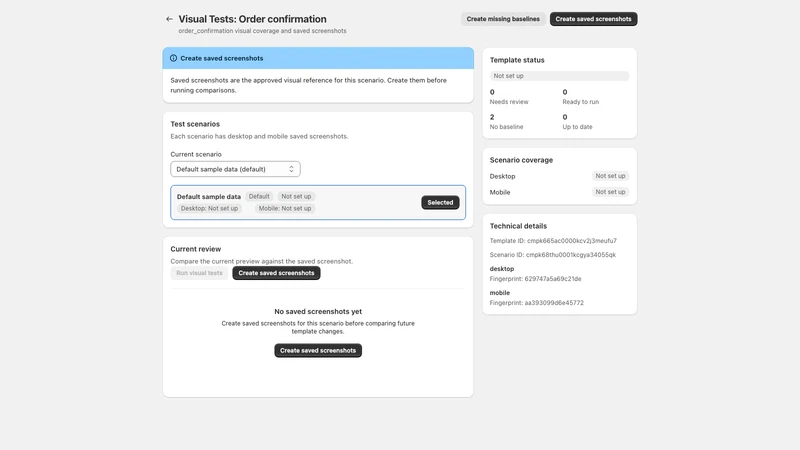Click the Not set up bar under Template status
The height and width of the screenshot is (450, 800).
pyautogui.click(x=559, y=76)
